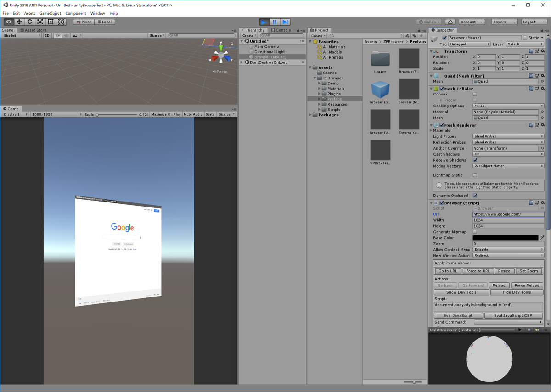Select the Move tool
551x392 pixels.
19,22
